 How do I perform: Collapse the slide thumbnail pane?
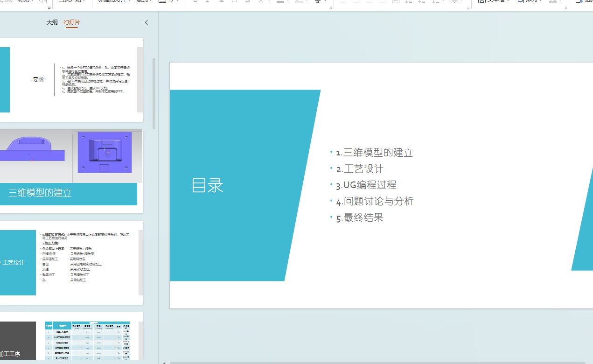pos(146,22)
